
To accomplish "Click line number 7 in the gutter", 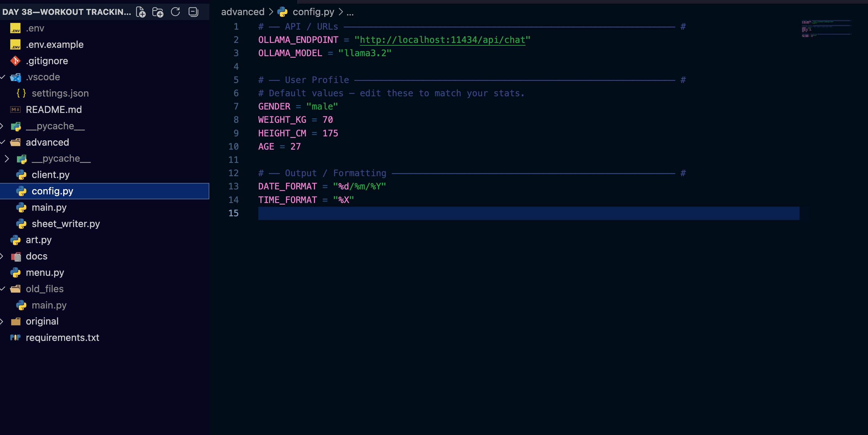I will (x=236, y=106).
